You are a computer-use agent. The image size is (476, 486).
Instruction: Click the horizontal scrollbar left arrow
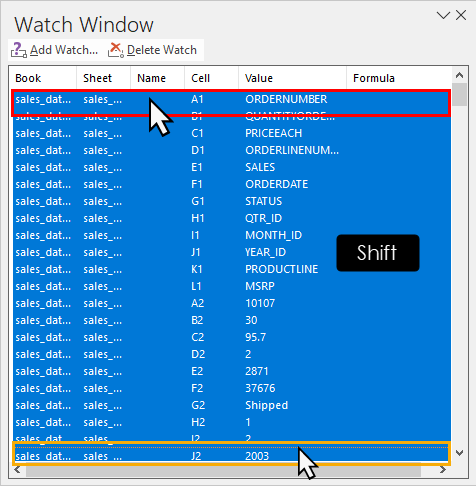coord(18,470)
